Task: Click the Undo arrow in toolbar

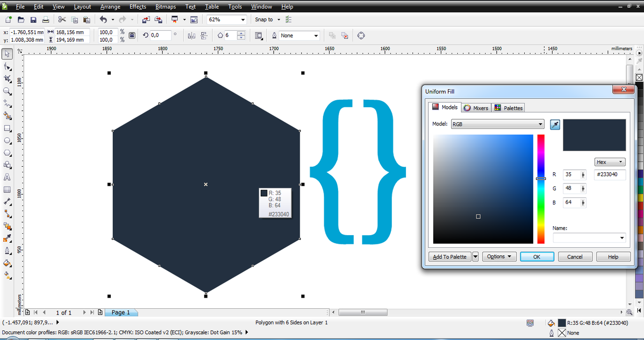Action: coord(103,20)
